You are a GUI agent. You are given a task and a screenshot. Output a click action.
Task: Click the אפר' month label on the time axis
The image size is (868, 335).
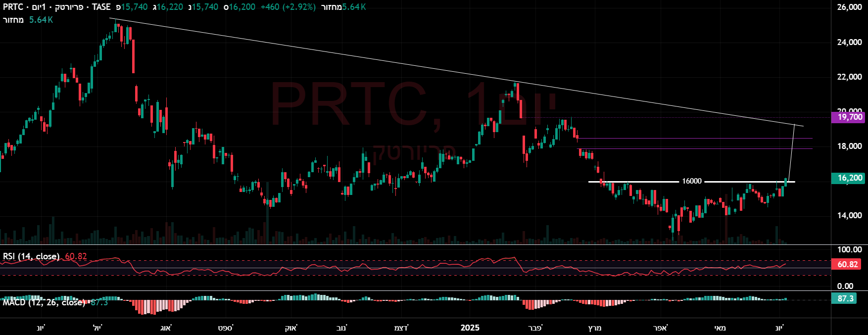(x=661, y=328)
